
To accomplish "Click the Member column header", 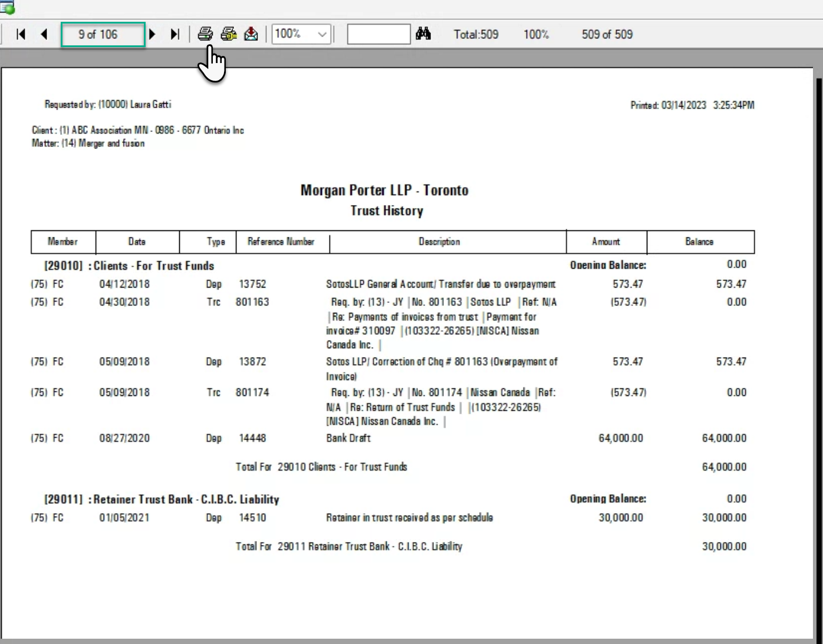I will (x=62, y=242).
